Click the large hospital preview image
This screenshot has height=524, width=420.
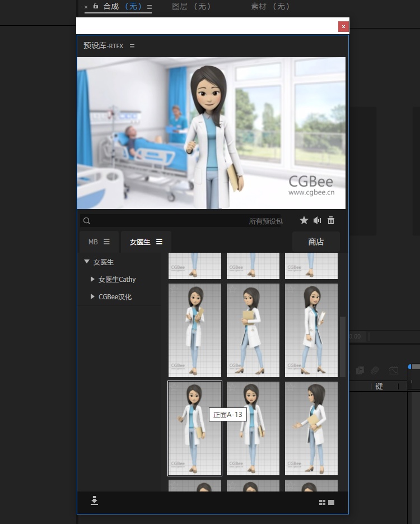pos(211,133)
